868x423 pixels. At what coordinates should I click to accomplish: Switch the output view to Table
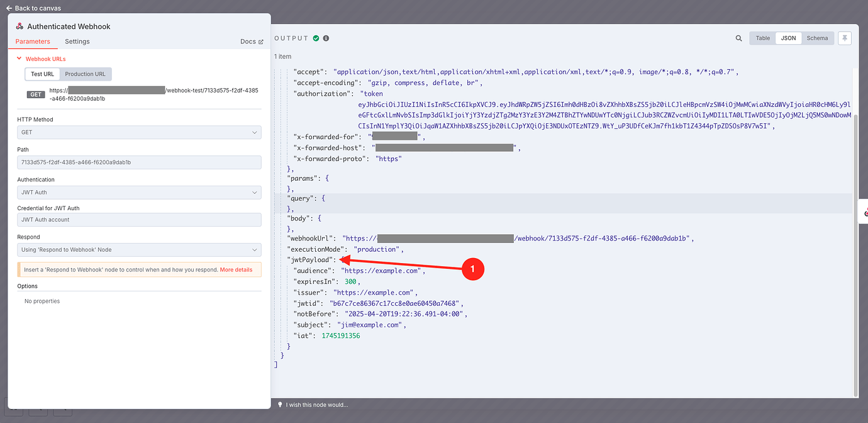coord(762,38)
